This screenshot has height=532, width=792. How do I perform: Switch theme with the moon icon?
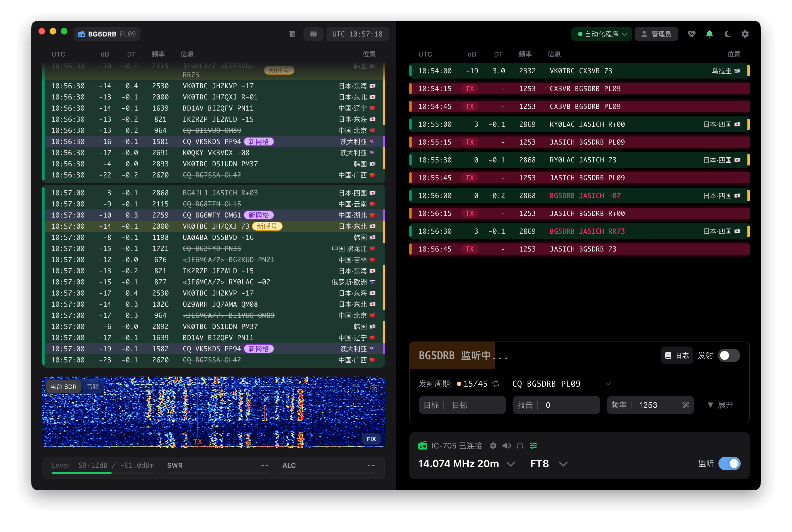[x=727, y=34]
